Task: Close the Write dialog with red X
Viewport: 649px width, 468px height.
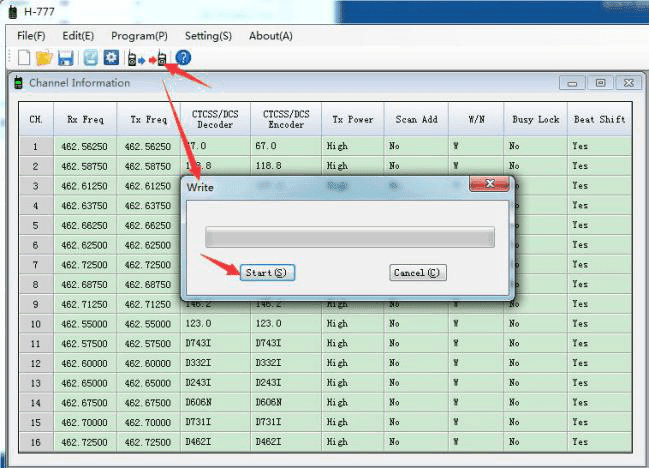Action: pos(490,186)
